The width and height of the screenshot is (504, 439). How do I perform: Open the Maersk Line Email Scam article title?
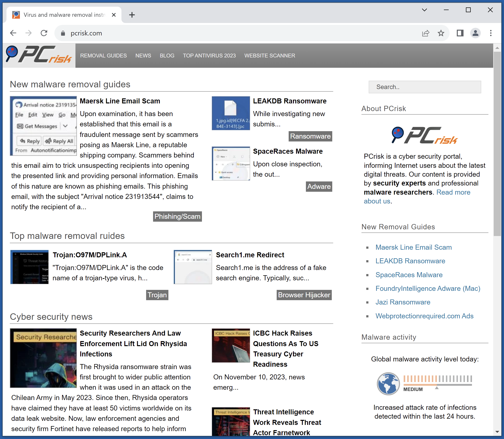click(x=120, y=101)
